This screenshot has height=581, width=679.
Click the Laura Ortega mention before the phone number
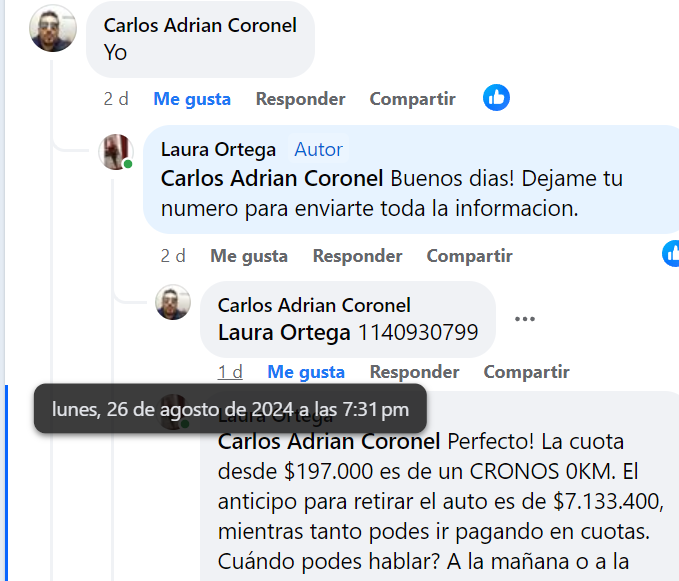pos(284,332)
